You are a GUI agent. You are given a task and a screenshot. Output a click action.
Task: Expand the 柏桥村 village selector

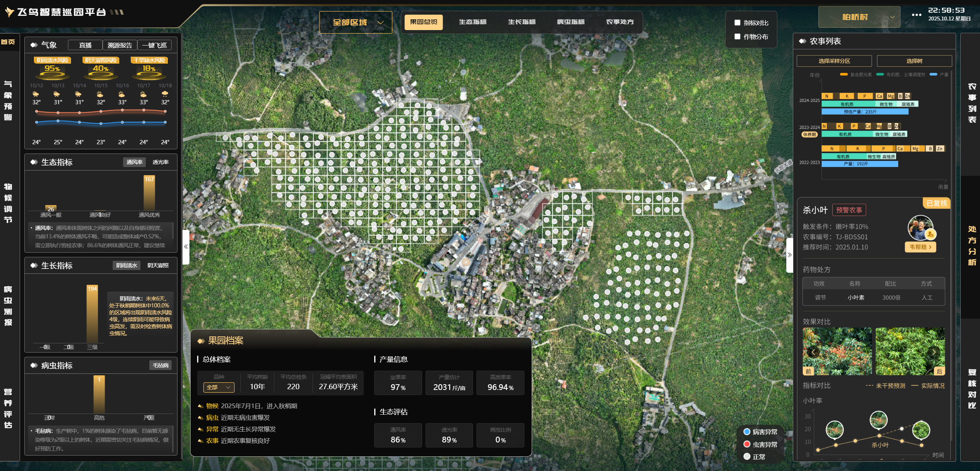[859, 17]
